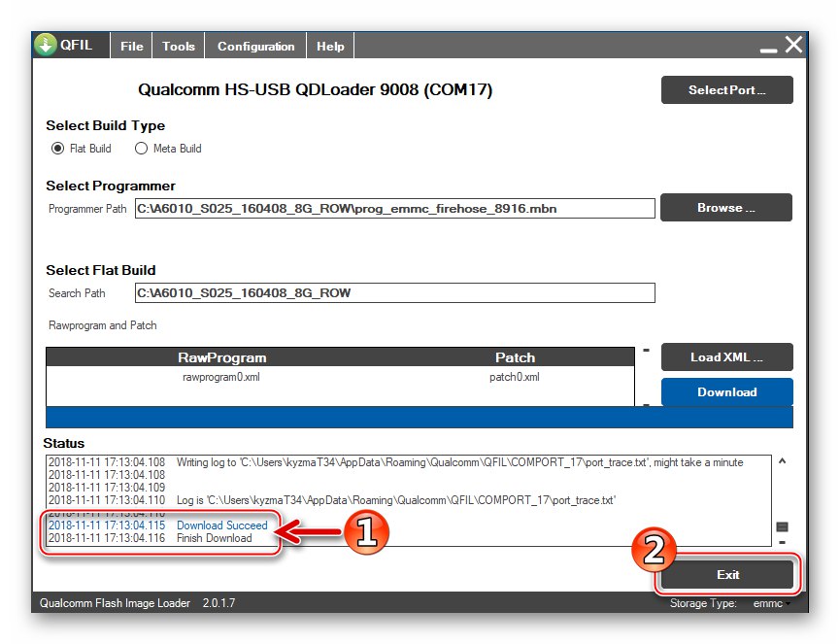The height and width of the screenshot is (644, 840).
Task: Click the blue download progress bar
Action: 419,417
